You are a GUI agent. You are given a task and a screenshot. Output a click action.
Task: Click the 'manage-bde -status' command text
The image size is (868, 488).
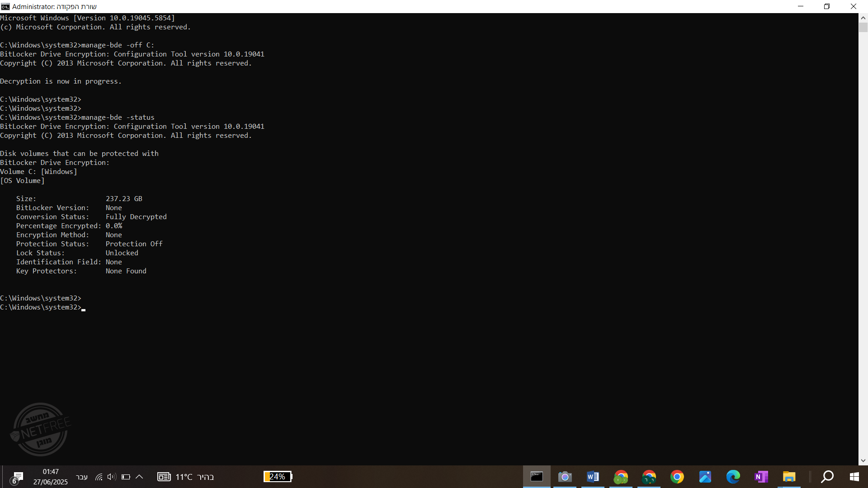tap(118, 117)
